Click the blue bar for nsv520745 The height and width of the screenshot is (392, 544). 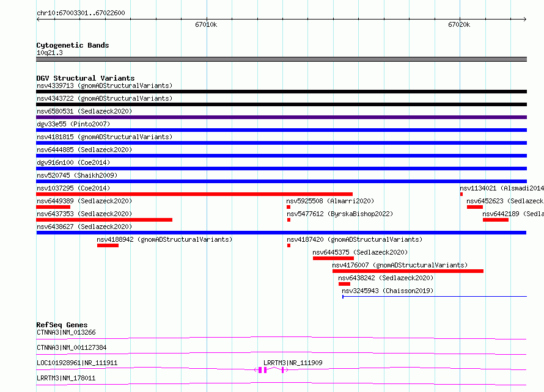(x=281, y=181)
